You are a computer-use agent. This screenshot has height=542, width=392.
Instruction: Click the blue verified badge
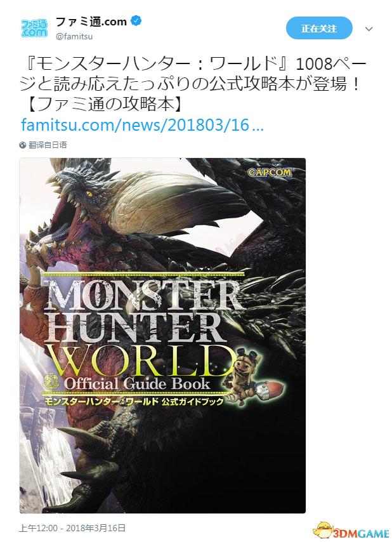tap(136, 22)
